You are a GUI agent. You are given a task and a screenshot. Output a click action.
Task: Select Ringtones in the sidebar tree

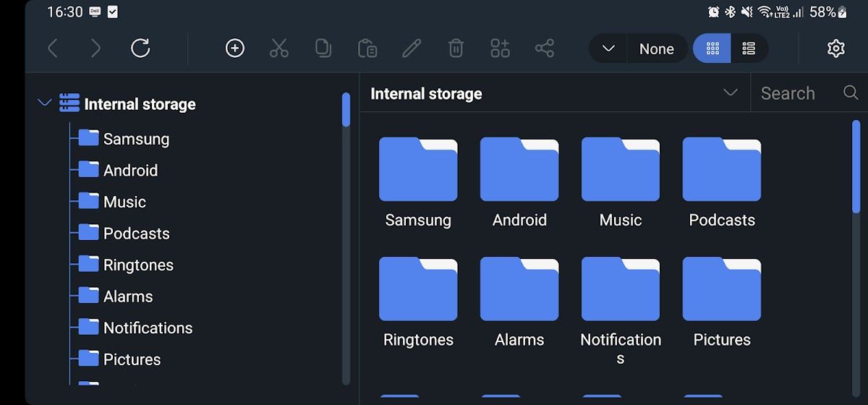click(137, 265)
